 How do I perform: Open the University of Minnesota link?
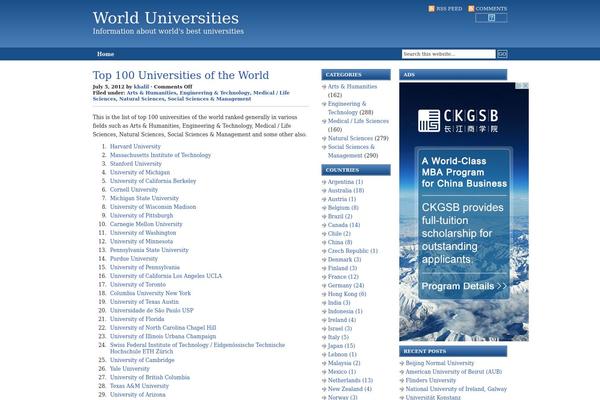click(x=141, y=241)
